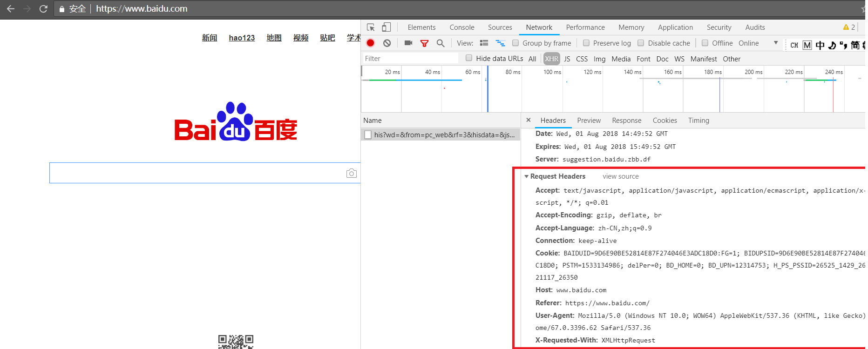Image resolution: width=868 pixels, height=349 pixels.
Task: Open the Audits tab
Action: (x=755, y=27)
